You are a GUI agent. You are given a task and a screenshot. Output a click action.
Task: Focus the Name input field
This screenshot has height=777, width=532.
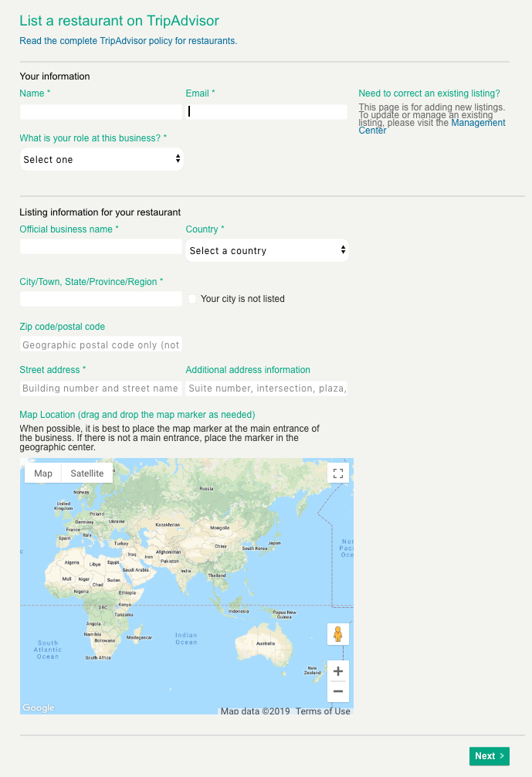pos(101,111)
